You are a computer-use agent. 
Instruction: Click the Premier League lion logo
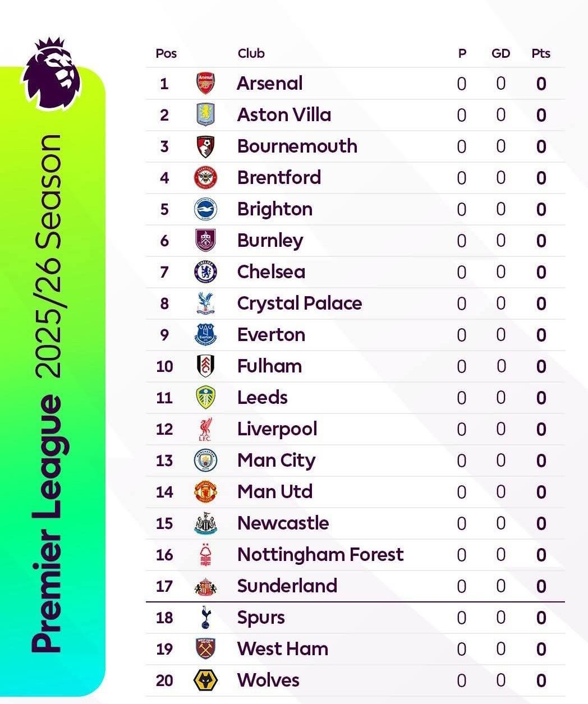(52, 73)
